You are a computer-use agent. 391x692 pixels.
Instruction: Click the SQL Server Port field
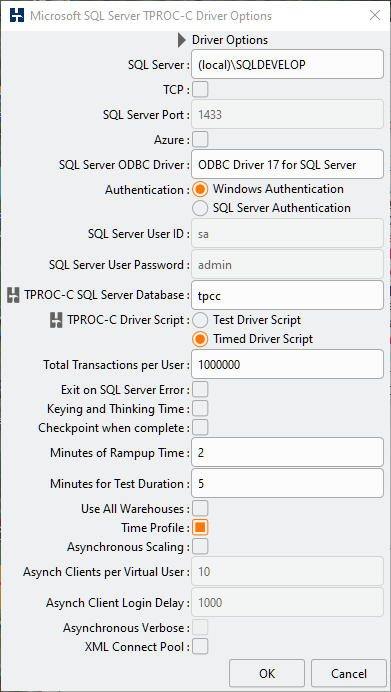pyautogui.click(x=287, y=115)
